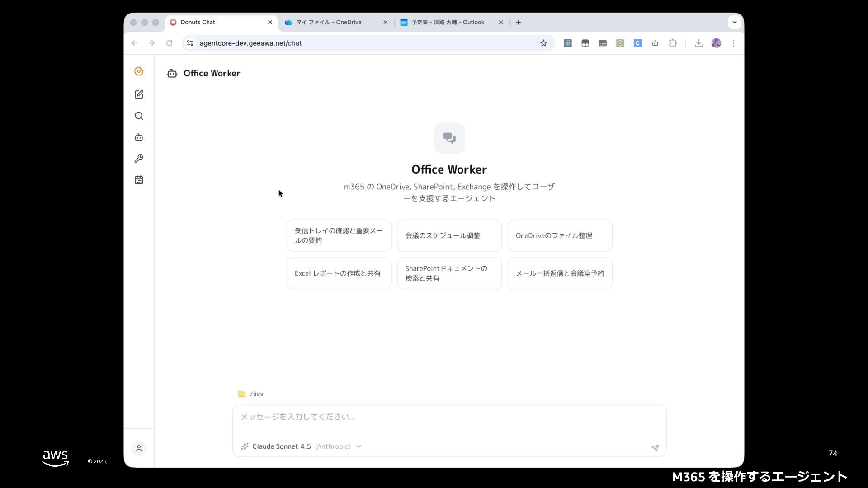Switch to the 予定表 Outlook tab

pos(448,22)
